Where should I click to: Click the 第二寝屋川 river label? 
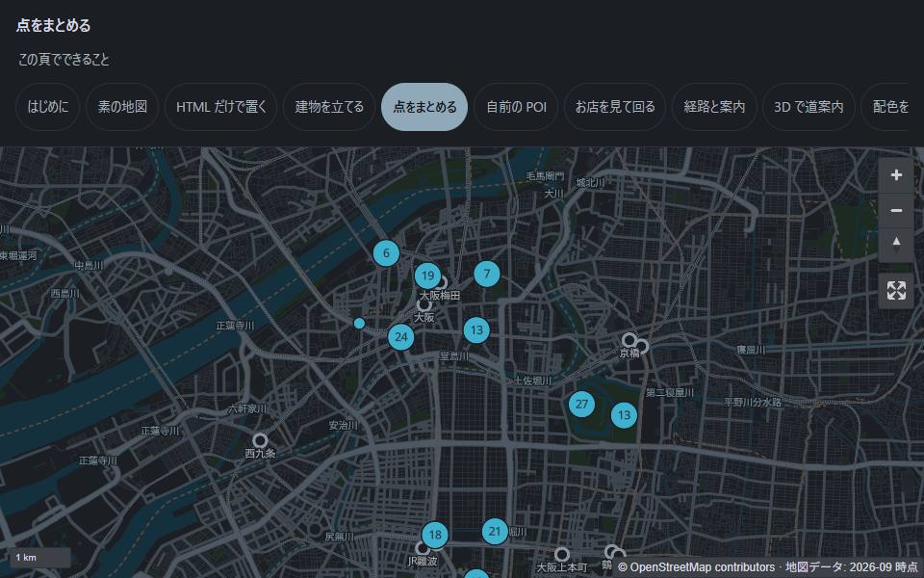click(670, 392)
